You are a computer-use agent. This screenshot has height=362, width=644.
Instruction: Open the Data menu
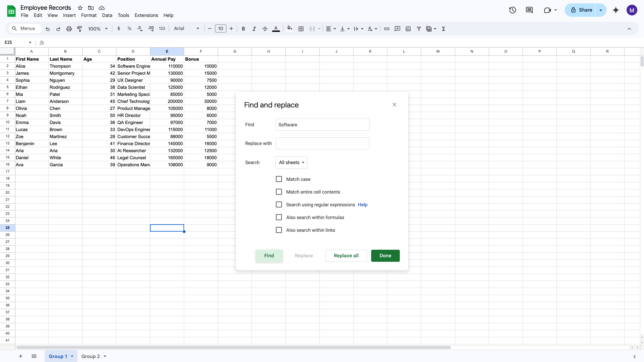(107, 15)
